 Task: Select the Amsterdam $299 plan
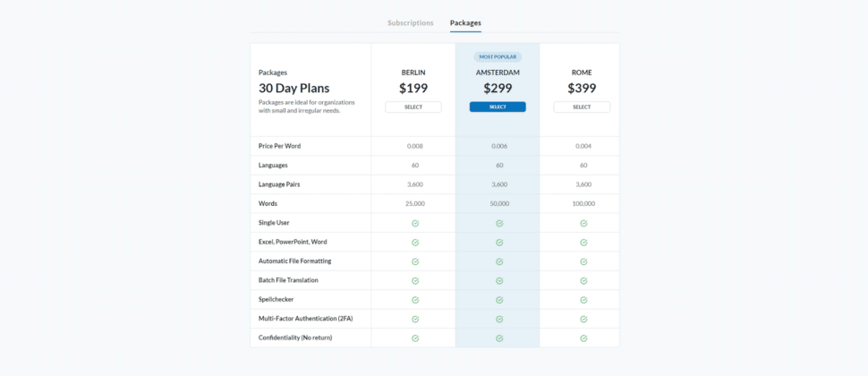498,107
